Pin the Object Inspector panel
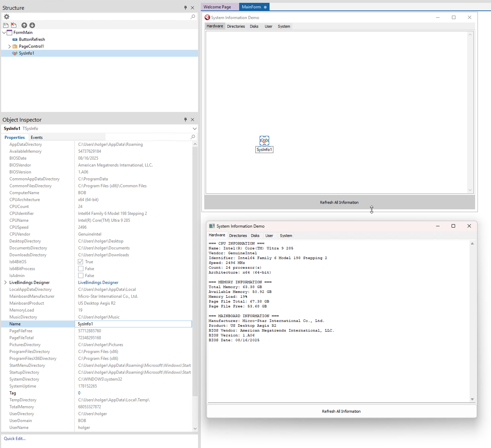This screenshot has height=448, width=491. coord(185,120)
